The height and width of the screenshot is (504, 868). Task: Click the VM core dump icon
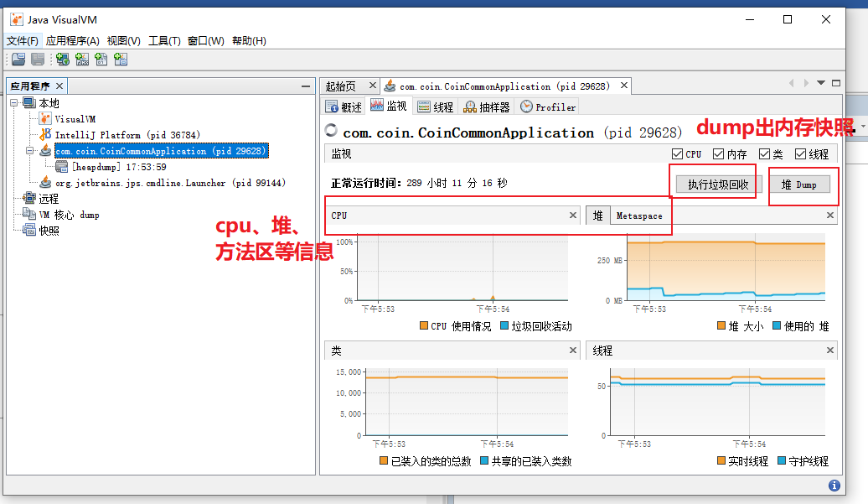[29, 215]
